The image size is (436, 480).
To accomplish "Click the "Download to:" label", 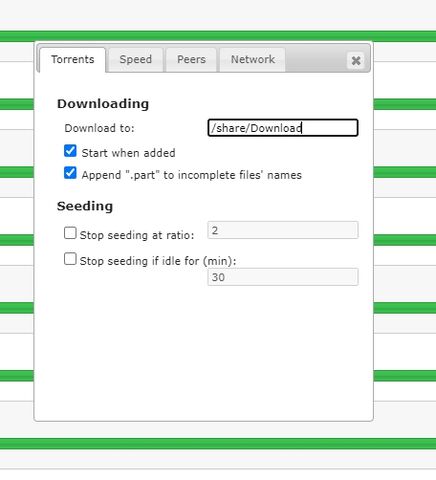I will 99,128.
